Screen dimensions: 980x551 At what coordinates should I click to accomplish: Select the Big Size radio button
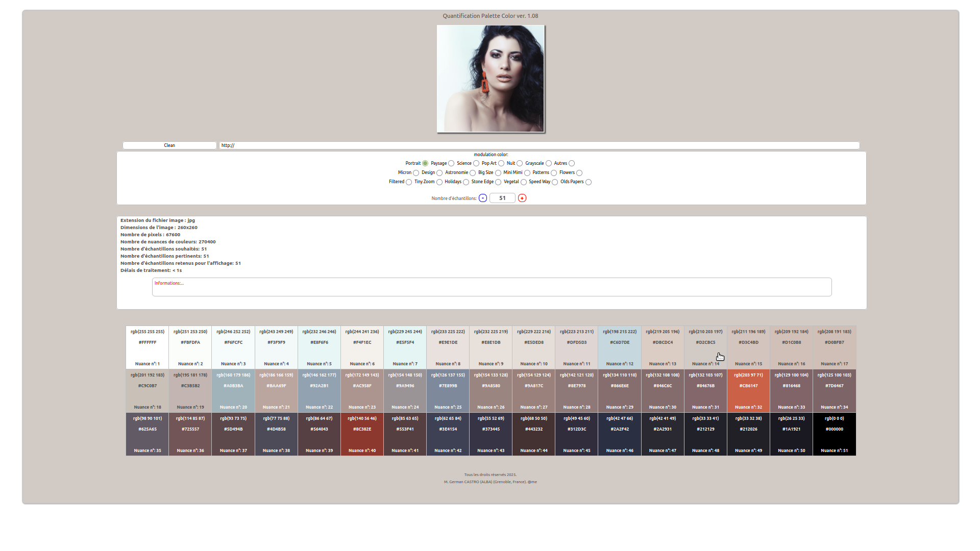point(498,173)
